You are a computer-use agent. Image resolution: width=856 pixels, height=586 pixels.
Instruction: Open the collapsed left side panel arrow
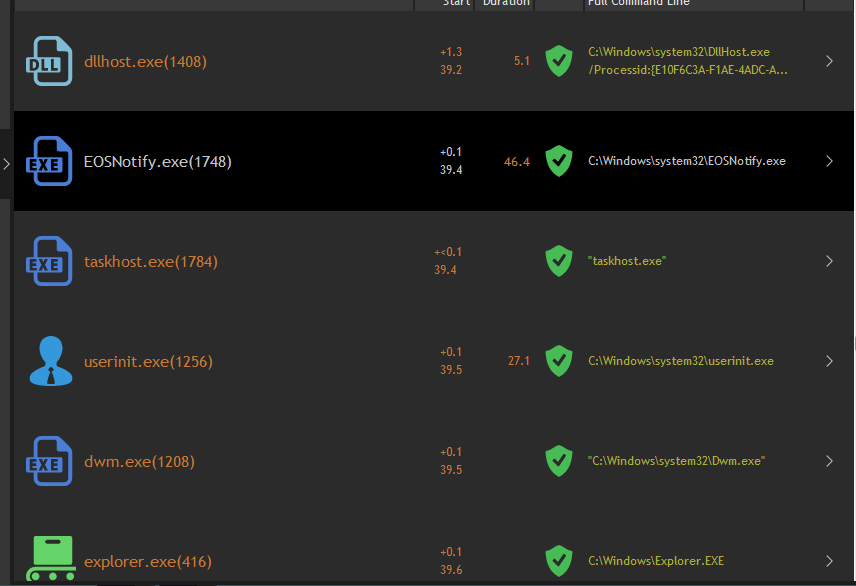click(6, 163)
